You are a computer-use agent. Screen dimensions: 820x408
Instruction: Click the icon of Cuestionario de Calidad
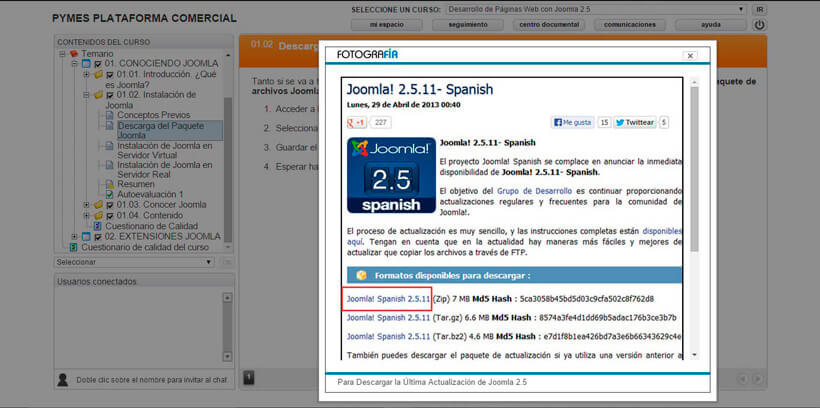point(97,226)
